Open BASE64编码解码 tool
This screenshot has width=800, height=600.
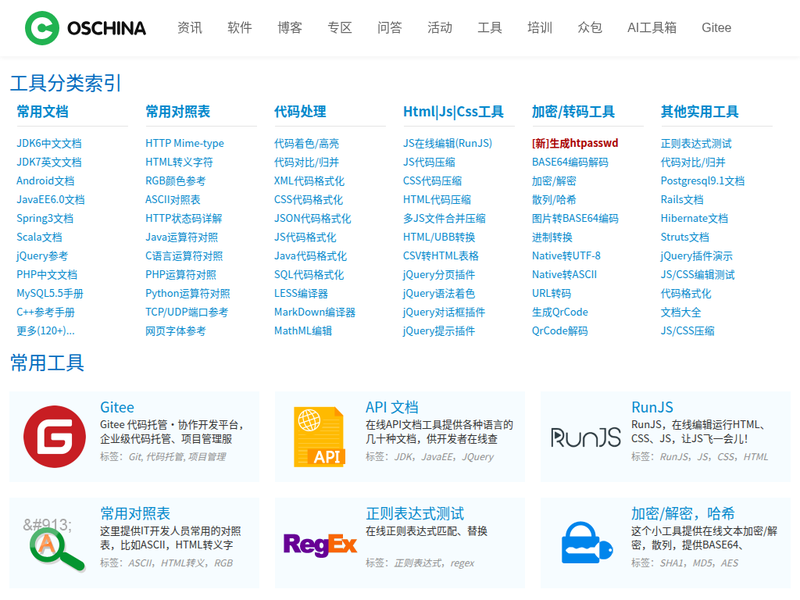(x=570, y=162)
